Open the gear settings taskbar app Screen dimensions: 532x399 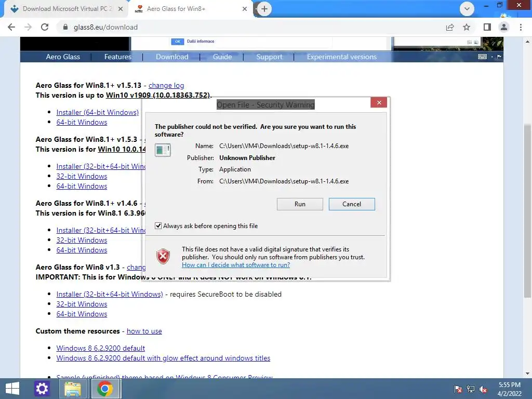coord(42,389)
